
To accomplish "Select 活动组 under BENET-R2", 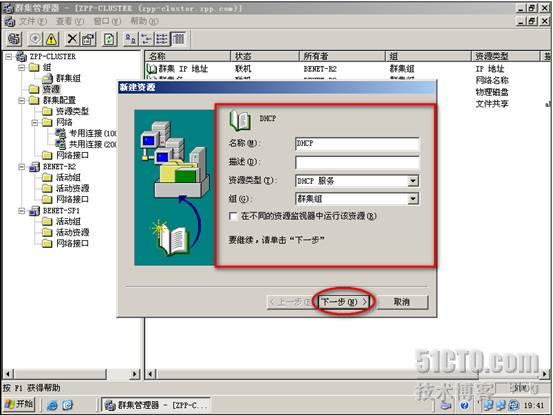I will 68,177.
